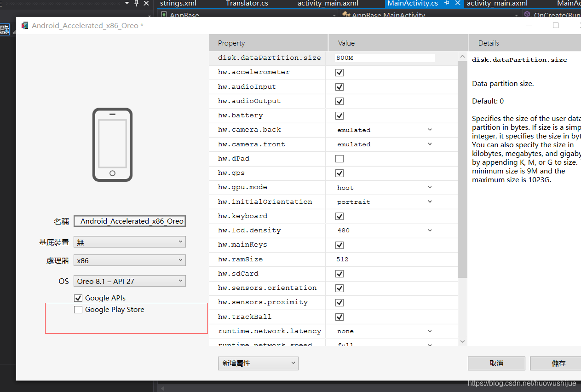Select the hw.lcd.density property name
This screenshot has width=581, height=392.
[249, 230]
